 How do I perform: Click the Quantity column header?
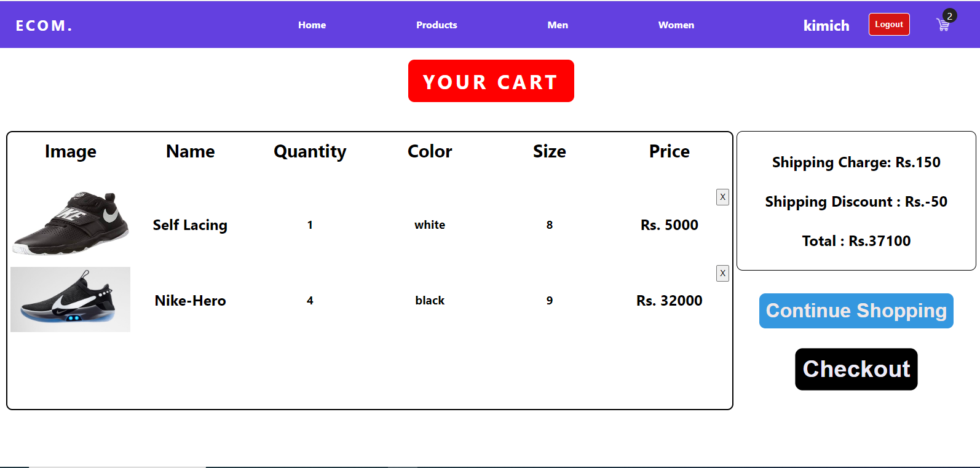310,151
